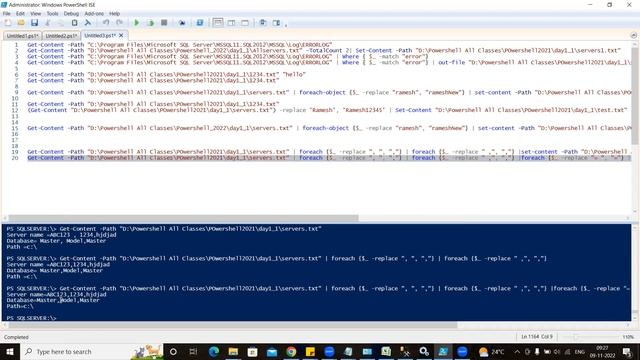The width and height of the screenshot is (640, 360).
Task: Stop the operation with the square stop icon
Action: pyautogui.click(x=164, y=23)
